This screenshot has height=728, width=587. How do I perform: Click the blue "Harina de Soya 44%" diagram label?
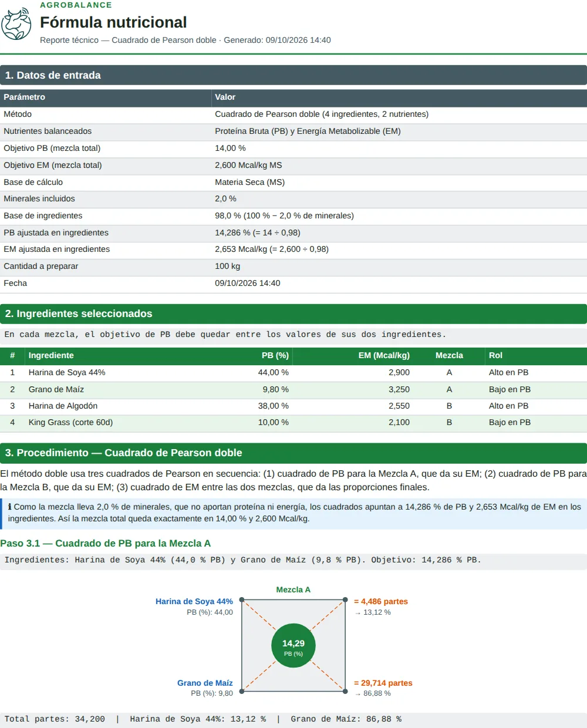[x=194, y=601]
